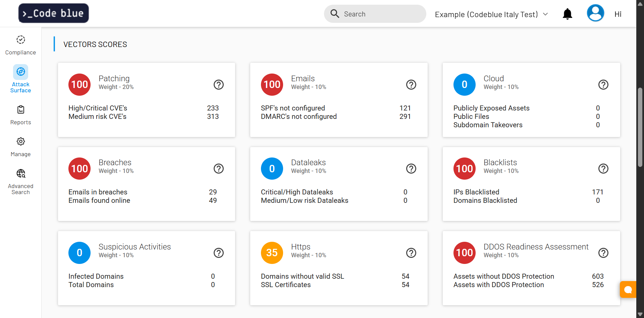The height and width of the screenshot is (318, 644).
Task: Open Advanced Search from sidebar
Action: (20, 182)
